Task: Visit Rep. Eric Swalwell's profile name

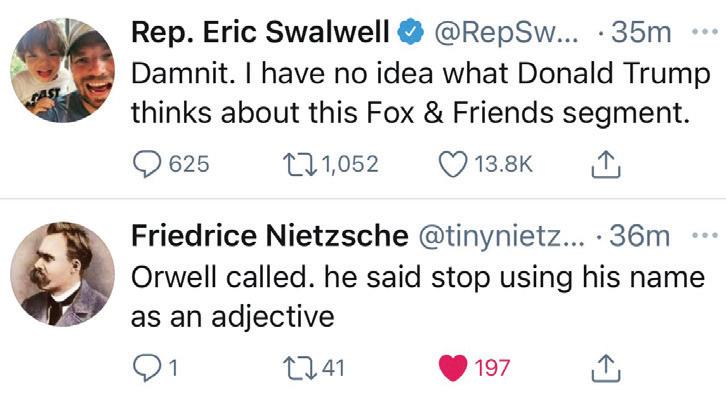Action: point(260,32)
